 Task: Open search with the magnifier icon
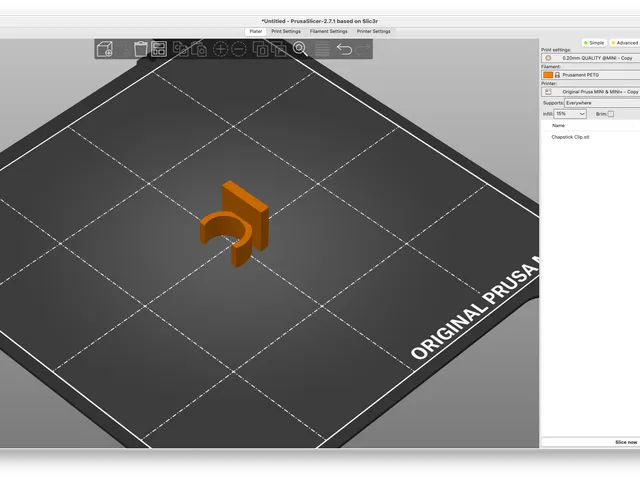(300, 49)
